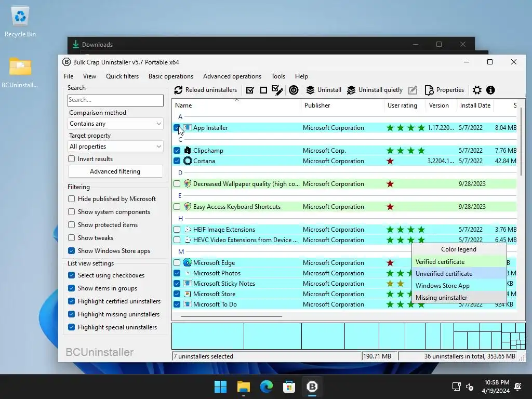The height and width of the screenshot is (399, 532).
Task: Uncheck Select using checkboxes
Action: coord(71,275)
